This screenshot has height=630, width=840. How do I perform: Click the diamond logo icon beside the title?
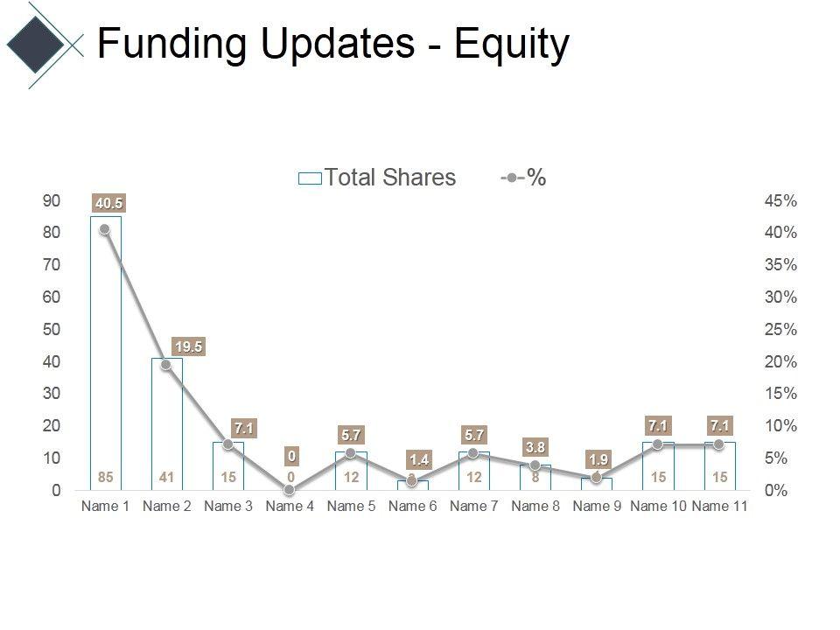tap(36, 43)
